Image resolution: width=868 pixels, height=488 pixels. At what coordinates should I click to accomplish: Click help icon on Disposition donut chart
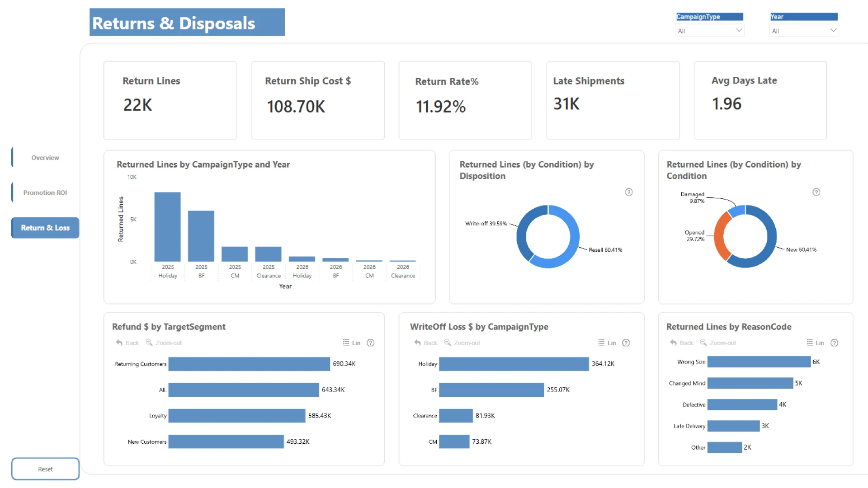click(x=628, y=192)
